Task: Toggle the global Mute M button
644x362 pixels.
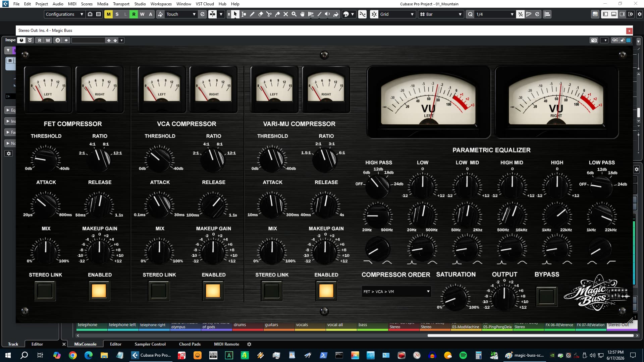Action: click(108, 14)
